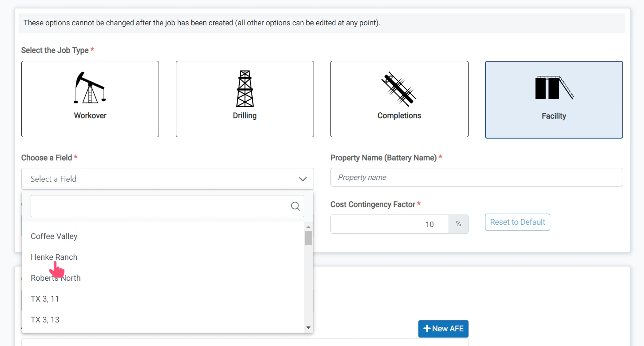The height and width of the screenshot is (346, 644).
Task: Choose TX 3, 13 from the field list
Action: [x=163, y=320]
